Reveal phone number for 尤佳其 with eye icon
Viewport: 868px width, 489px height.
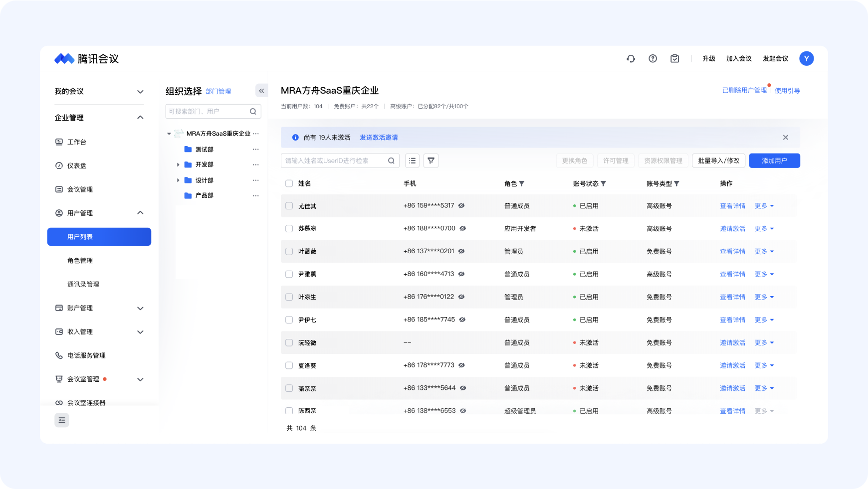coord(461,205)
